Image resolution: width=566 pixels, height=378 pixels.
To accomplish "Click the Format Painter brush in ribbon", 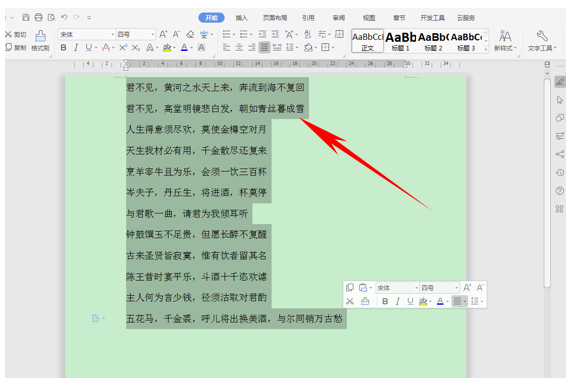I will coord(40,40).
